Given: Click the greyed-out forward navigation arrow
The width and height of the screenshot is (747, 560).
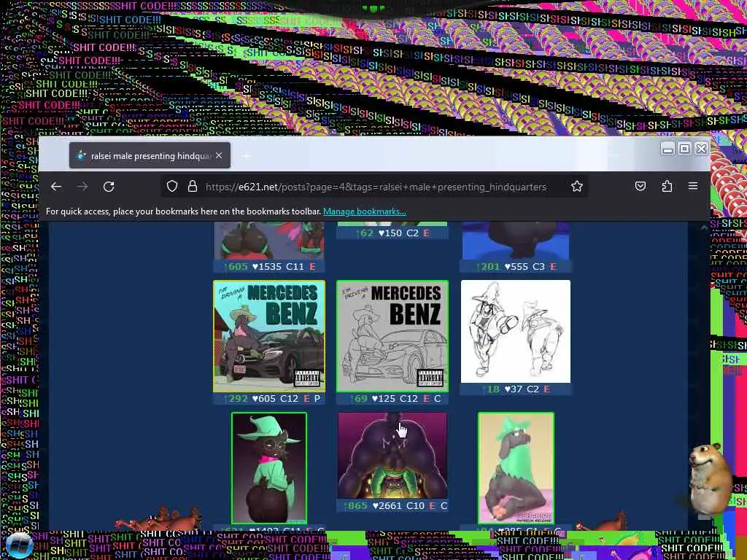Looking at the screenshot, I should 82,187.
